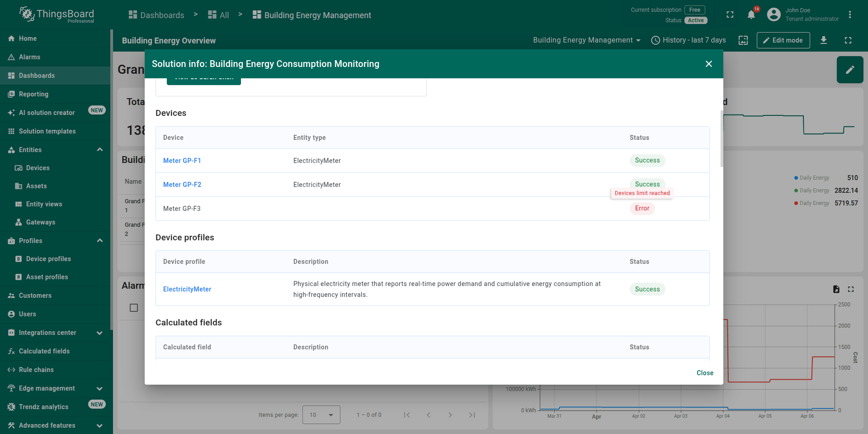Click the pencil edit floating button
This screenshot has height=434, width=868.
(849, 70)
